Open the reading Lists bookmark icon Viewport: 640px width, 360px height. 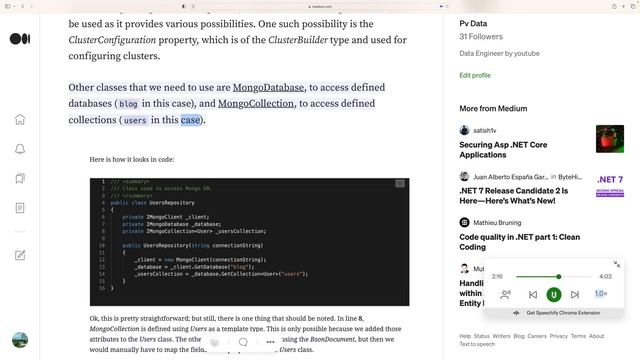pyautogui.click(x=20, y=178)
